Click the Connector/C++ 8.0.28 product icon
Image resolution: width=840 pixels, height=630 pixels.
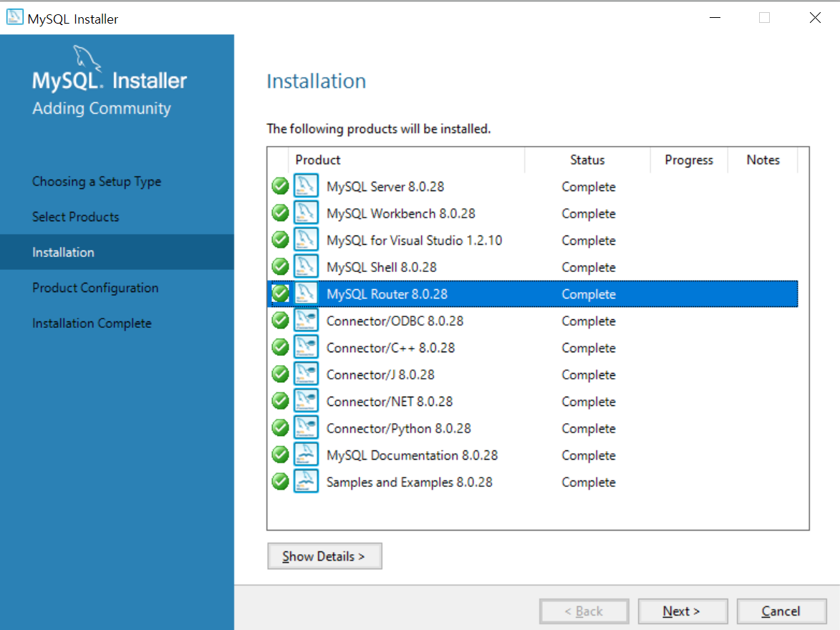(x=306, y=347)
